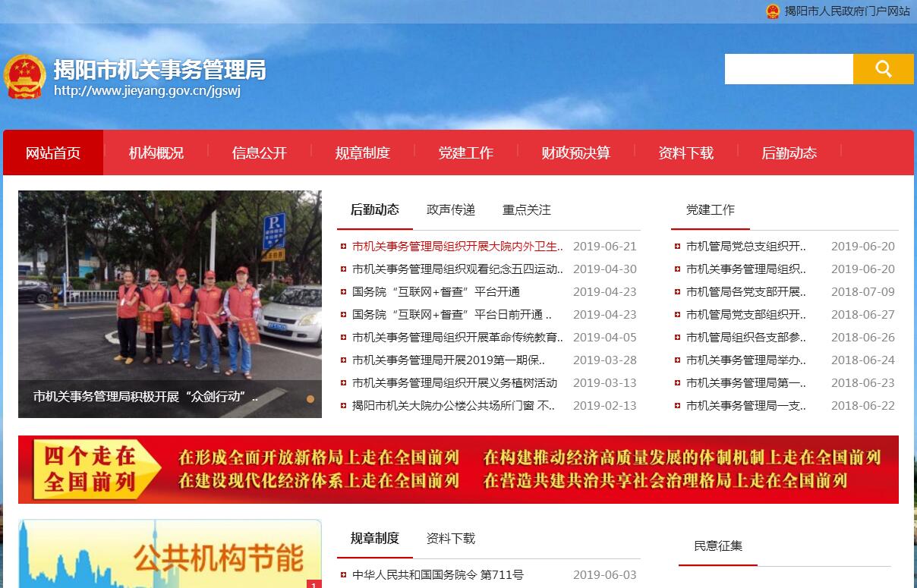Click the small emblem icon in top bar
This screenshot has width=917, height=588.
(773, 11)
